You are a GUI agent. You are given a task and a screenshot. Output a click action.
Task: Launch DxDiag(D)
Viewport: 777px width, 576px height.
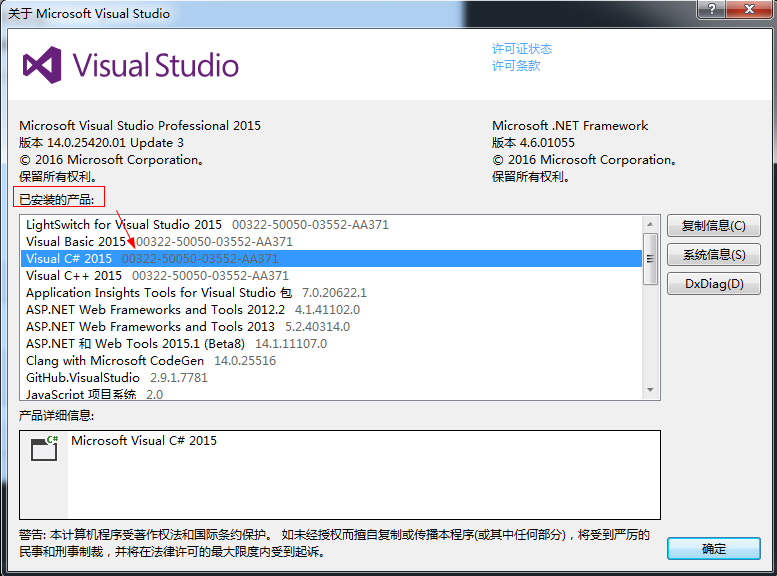[x=714, y=284]
